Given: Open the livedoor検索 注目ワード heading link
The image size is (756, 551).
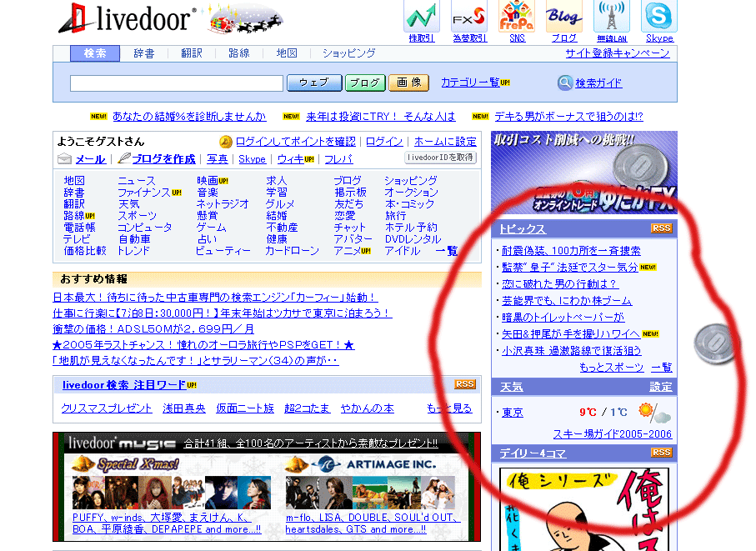Looking at the screenshot, I should point(124,384).
